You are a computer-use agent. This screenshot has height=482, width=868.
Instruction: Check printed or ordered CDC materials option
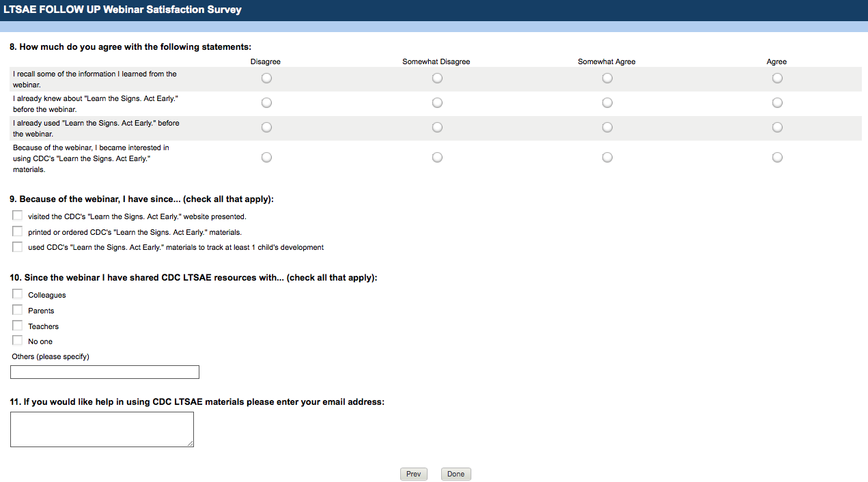[17, 231]
